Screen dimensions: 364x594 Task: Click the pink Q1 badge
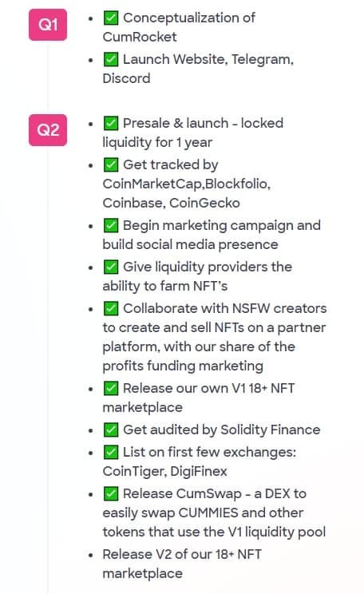(48, 25)
